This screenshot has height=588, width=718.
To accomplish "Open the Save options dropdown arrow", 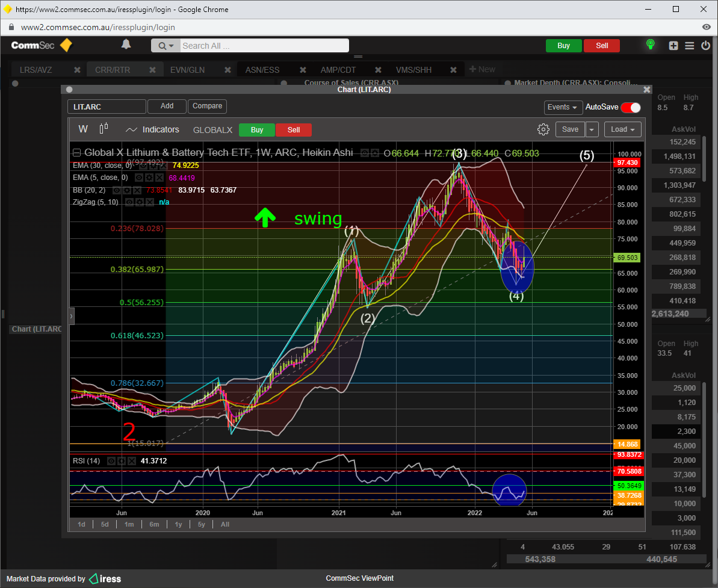I will (x=592, y=129).
